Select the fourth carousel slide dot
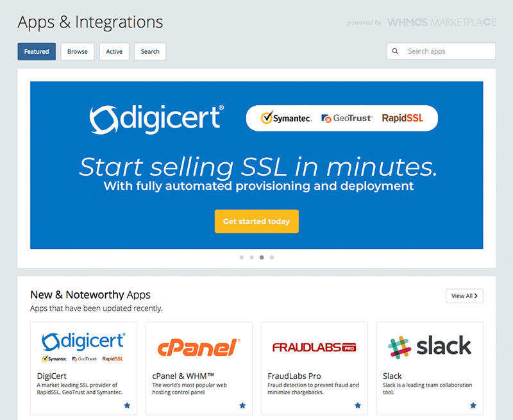This screenshot has height=420, width=513. click(x=272, y=257)
